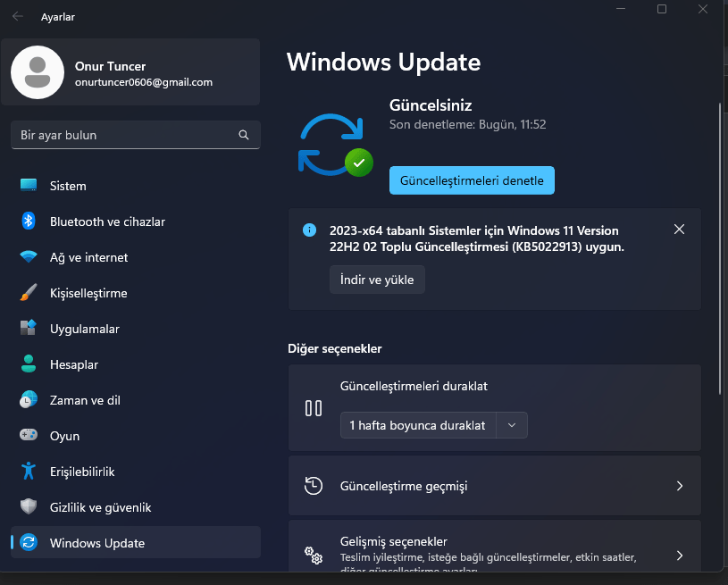Click '1 hafta boyunca duraklat' button
The width and height of the screenshot is (728, 585).
[x=418, y=425]
